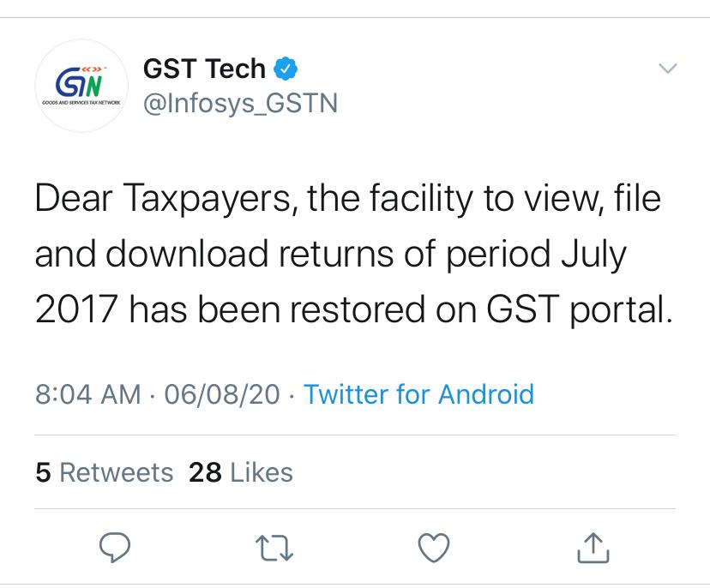Tap the share upload icon

point(593,547)
